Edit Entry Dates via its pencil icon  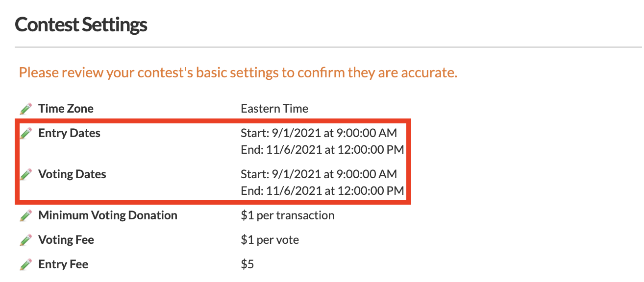point(26,133)
